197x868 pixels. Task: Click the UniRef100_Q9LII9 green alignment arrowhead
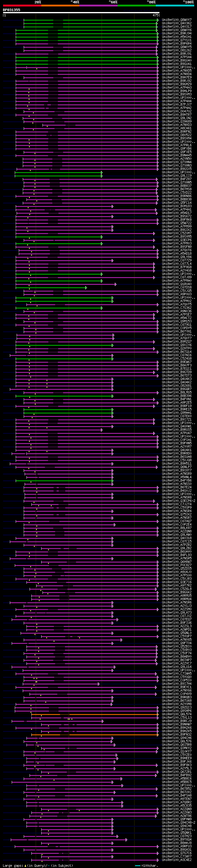pyautogui.click(x=102, y=176)
